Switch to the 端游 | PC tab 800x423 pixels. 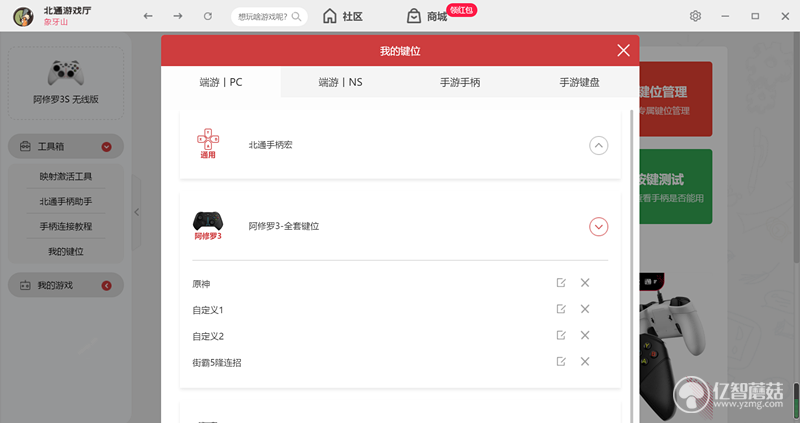(221, 82)
